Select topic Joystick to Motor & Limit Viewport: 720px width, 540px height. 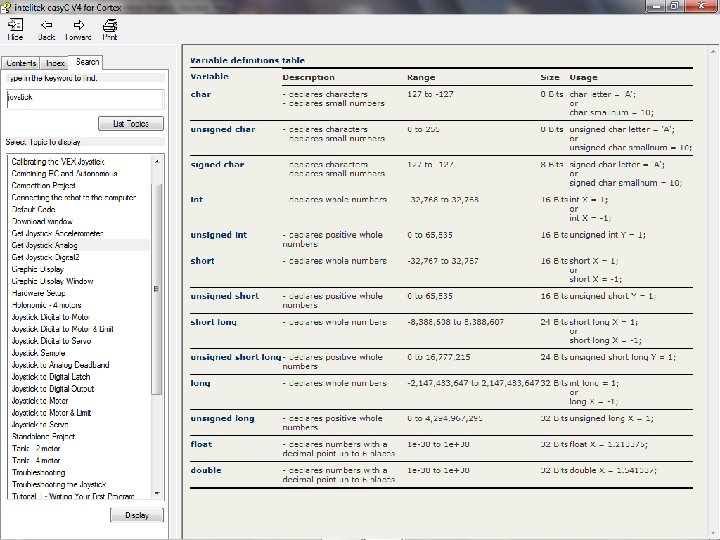[51, 412]
